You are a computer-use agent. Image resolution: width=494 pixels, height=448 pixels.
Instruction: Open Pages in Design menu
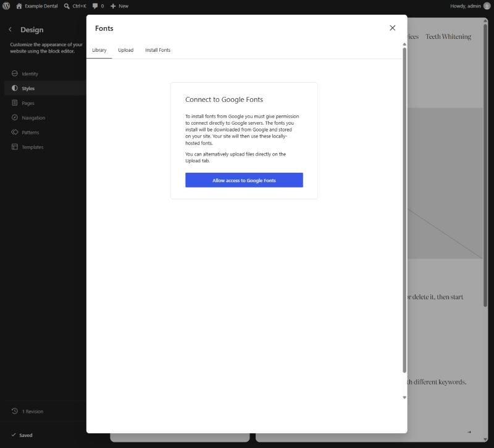point(28,103)
